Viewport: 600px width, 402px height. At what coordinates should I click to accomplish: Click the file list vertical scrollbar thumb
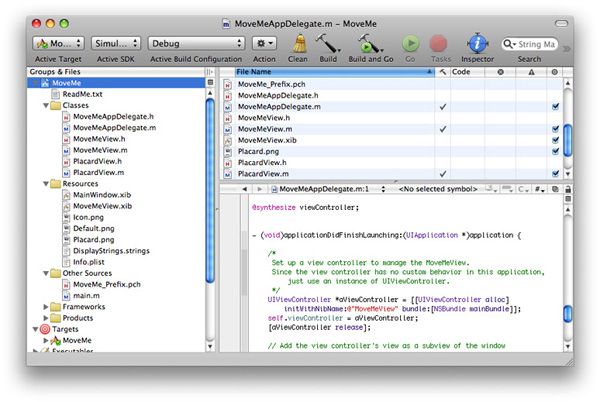(568, 140)
